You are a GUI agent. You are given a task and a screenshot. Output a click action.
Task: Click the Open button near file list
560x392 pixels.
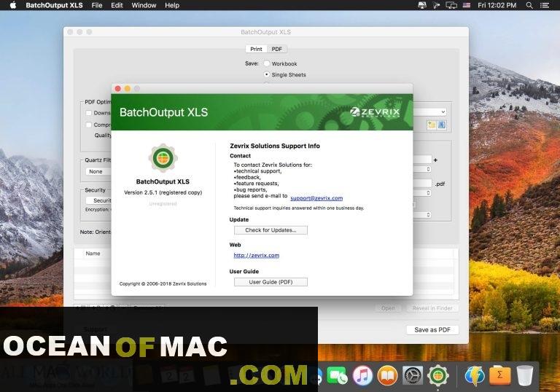click(388, 308)
